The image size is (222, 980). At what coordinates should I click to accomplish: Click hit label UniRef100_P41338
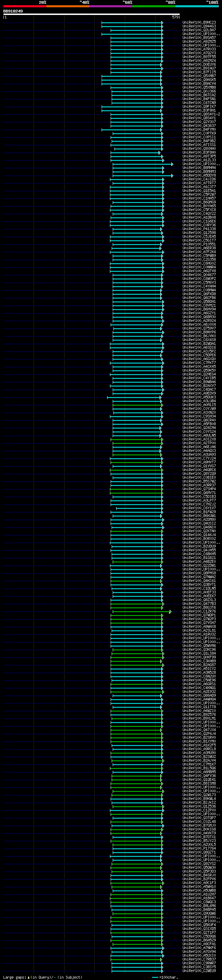199,229
